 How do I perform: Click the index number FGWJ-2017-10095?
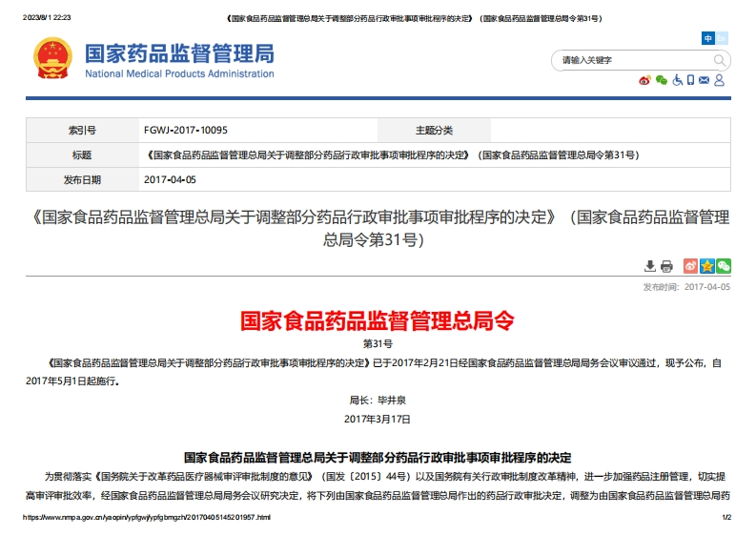185,130
